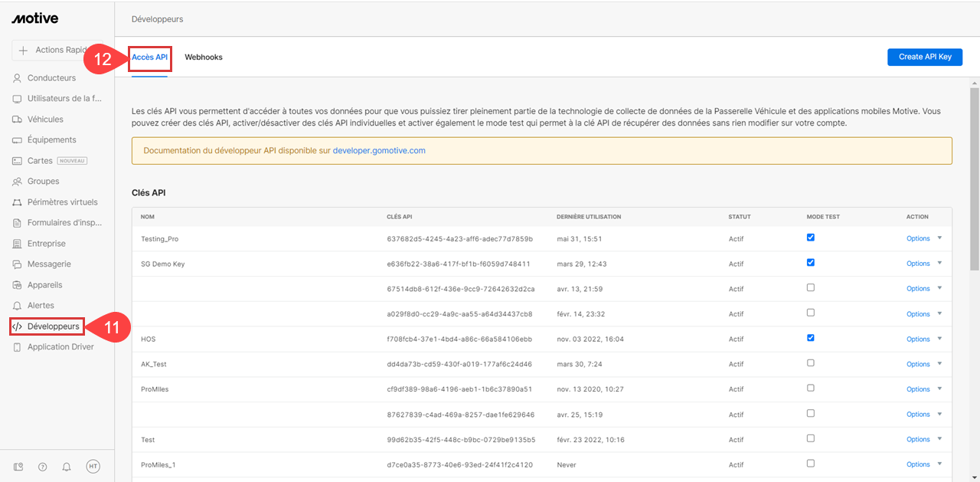Click DERNIÈRE UTILISATION column header
The image size is (980, 482).
click(589, 217)
